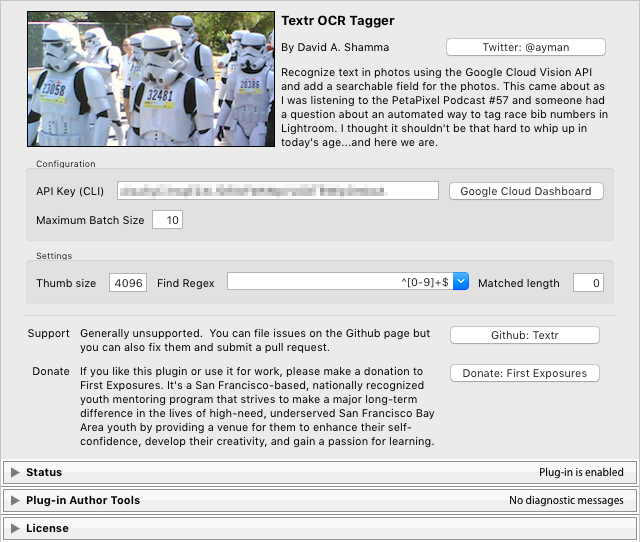The width and height of the screenshot is (640, 542).
Task: Expand the License section triangle
Action: (15, 528)
